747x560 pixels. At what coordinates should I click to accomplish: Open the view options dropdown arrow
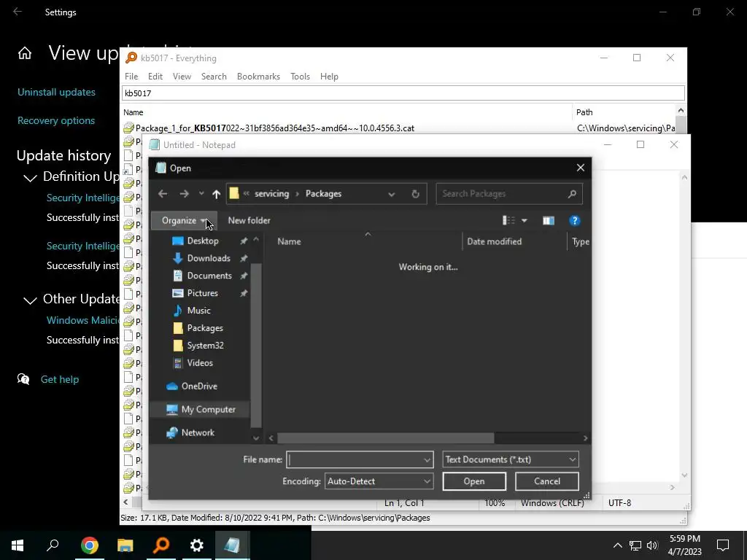point(525,220)
